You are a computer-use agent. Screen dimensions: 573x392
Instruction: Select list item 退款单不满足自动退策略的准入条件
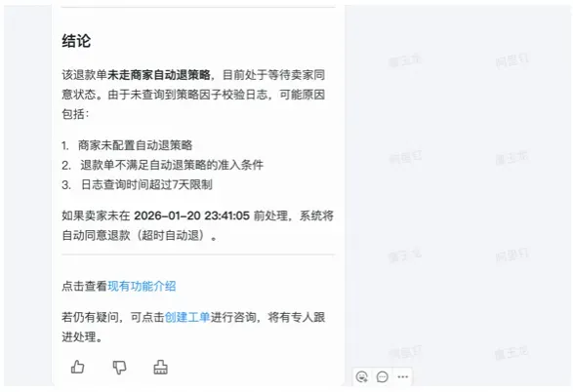172,165
